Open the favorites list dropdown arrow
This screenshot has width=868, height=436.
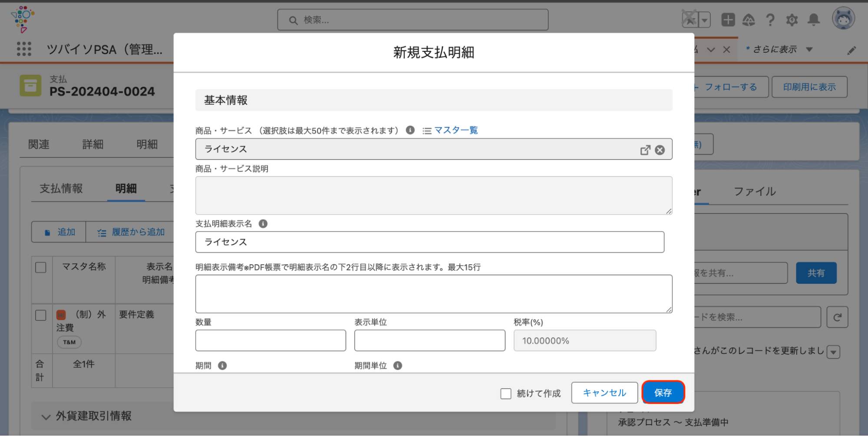click(705, 20)
